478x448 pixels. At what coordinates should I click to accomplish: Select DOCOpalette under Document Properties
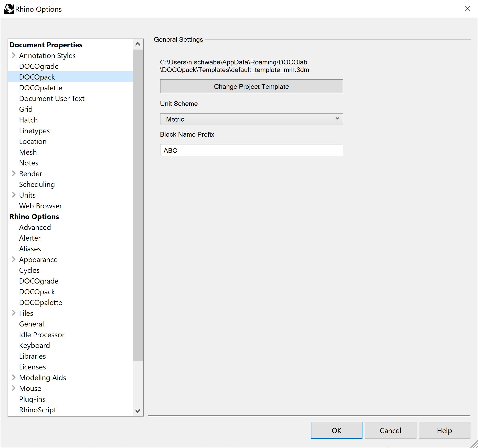(41, 88)
